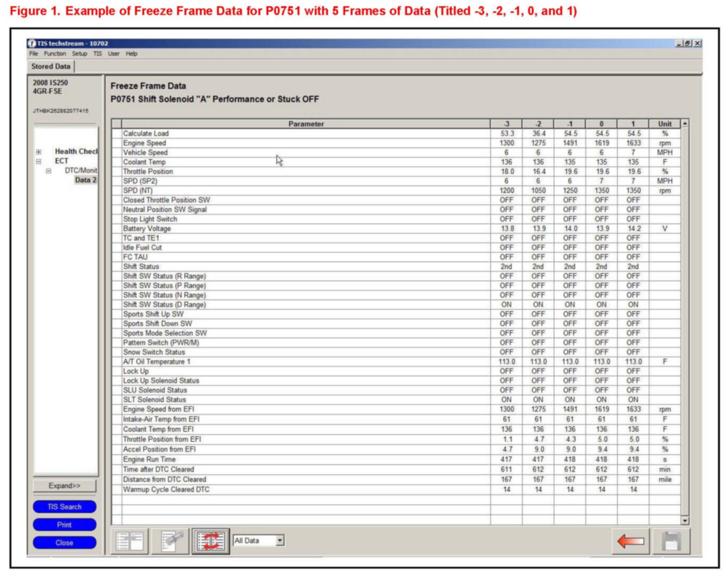Screen dimensions: 728x577
Task: Select the Data 2 tree item
Action: pos(85,180)
